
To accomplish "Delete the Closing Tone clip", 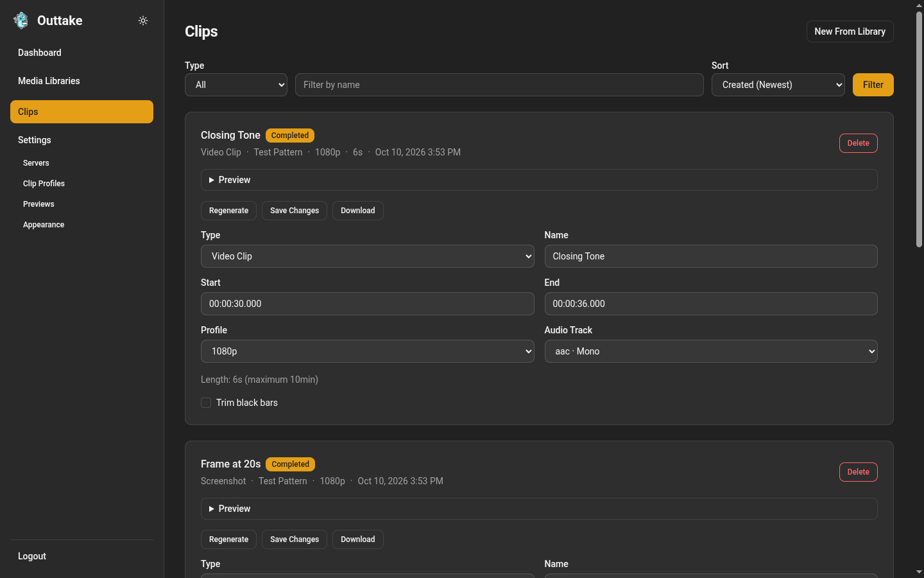I will (x=858, y=143).
